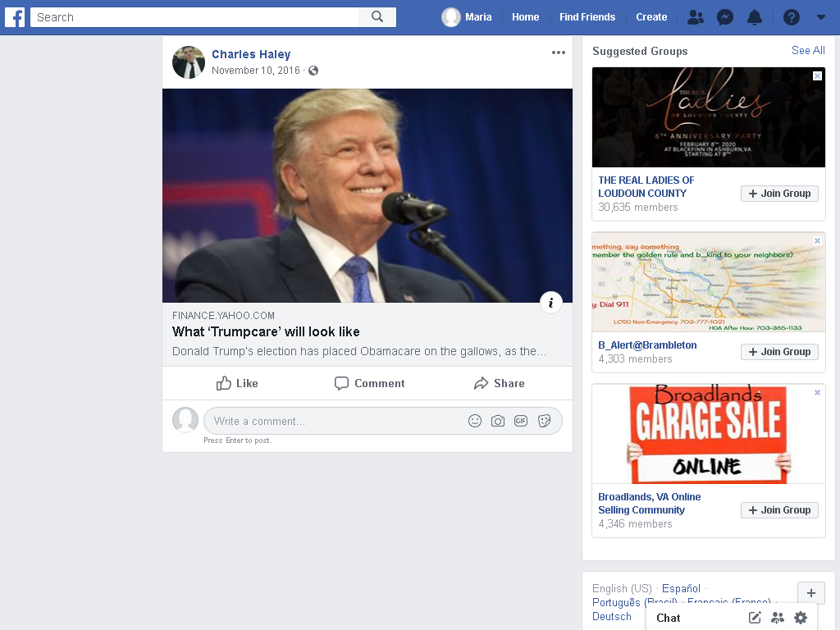Viewport: 840px width, 630px height.
Task: Open Find Friends in top navigation
Action: pos(587,17)
